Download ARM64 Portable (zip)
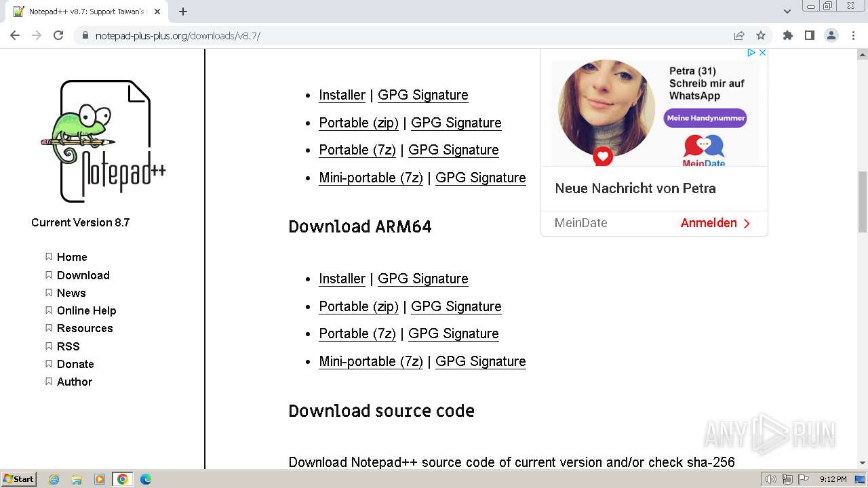868x488 pixels. 359,306
